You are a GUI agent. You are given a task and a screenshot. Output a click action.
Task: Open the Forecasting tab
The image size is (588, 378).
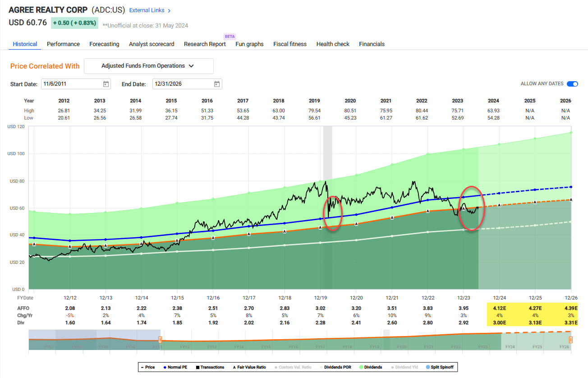click(104, 44)
